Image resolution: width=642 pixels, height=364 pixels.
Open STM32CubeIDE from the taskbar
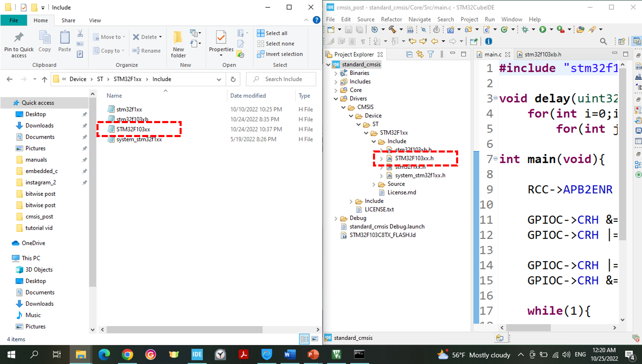[x=197, y=354]
